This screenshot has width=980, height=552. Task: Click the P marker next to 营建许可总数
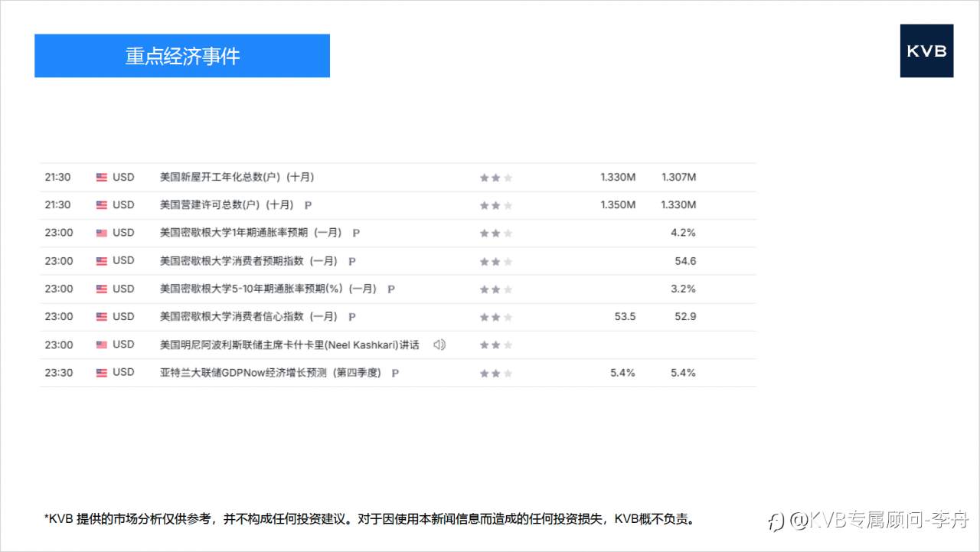coord(309,204)
